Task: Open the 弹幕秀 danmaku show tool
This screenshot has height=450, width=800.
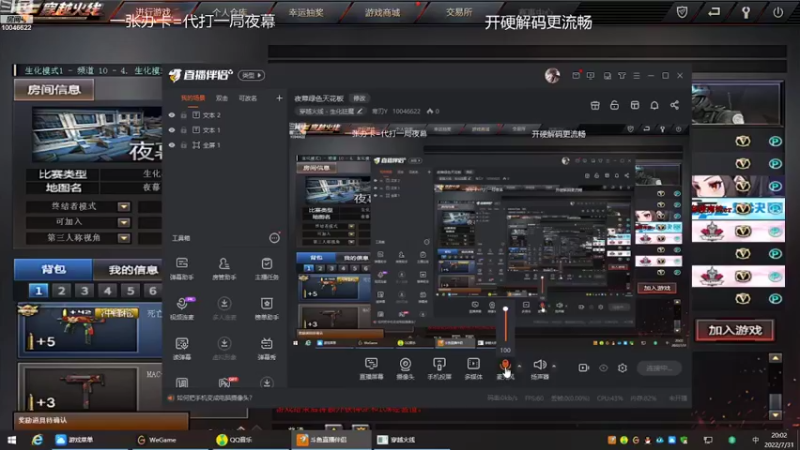Action: coord(266,348)
